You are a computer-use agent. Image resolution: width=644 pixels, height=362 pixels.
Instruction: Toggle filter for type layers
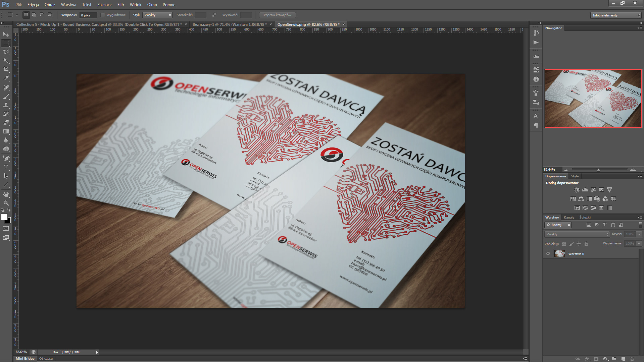point(604,225)
